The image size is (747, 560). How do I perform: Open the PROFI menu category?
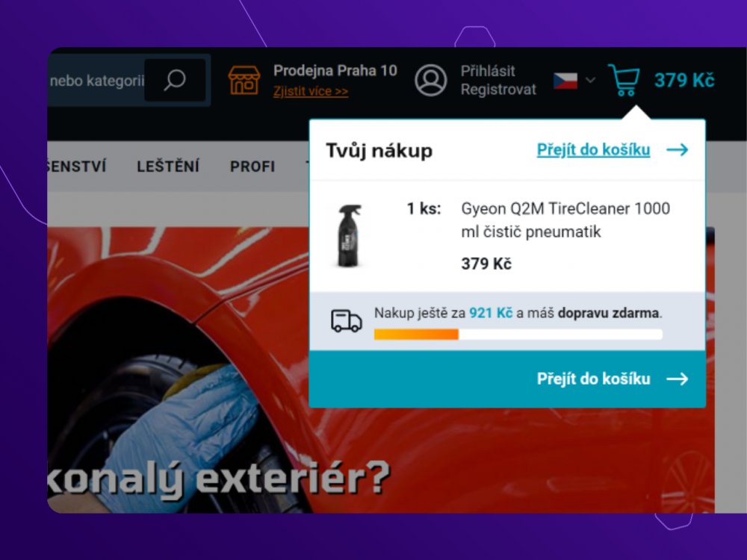coord(252,167)
